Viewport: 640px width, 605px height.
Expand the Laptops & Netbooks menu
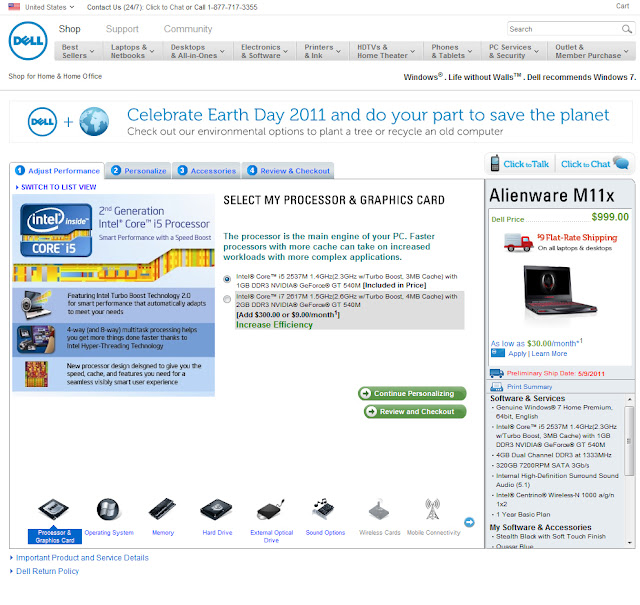click(132, 51)
